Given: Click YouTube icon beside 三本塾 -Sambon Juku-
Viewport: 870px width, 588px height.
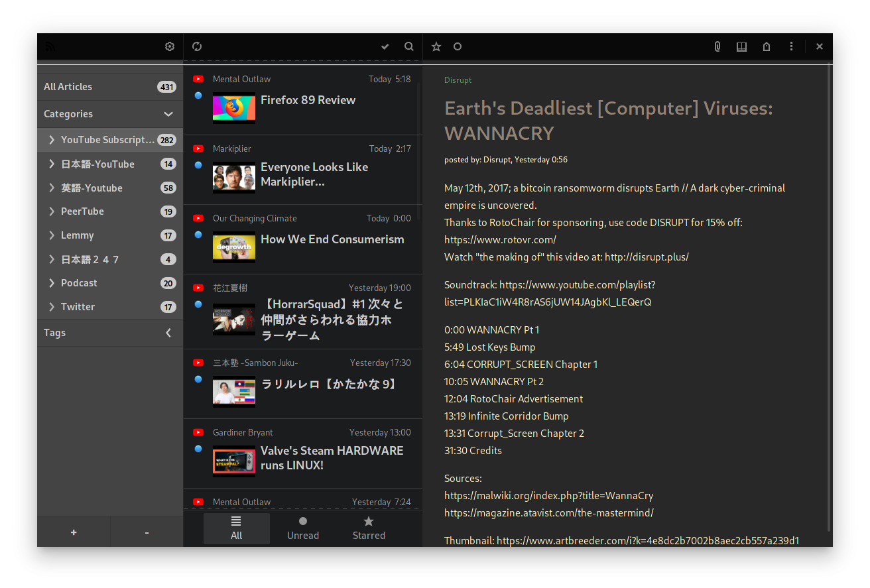Looking at the screenshot, I should tap(198, 363).
